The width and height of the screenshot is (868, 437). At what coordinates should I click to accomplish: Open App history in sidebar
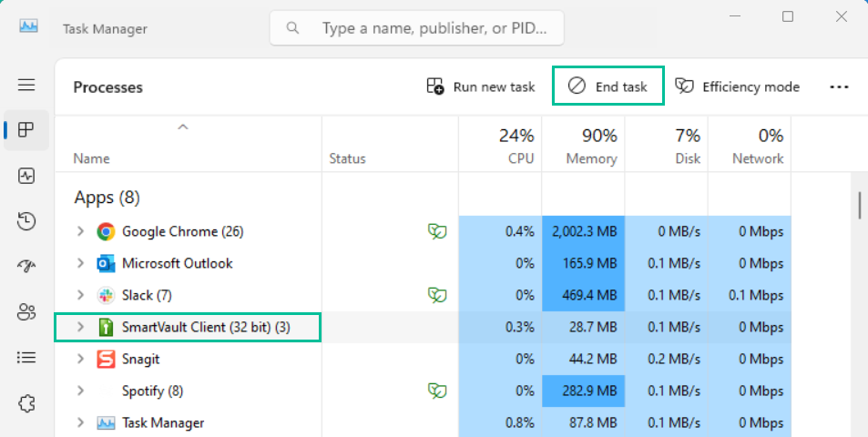click(x=26, y=222)
